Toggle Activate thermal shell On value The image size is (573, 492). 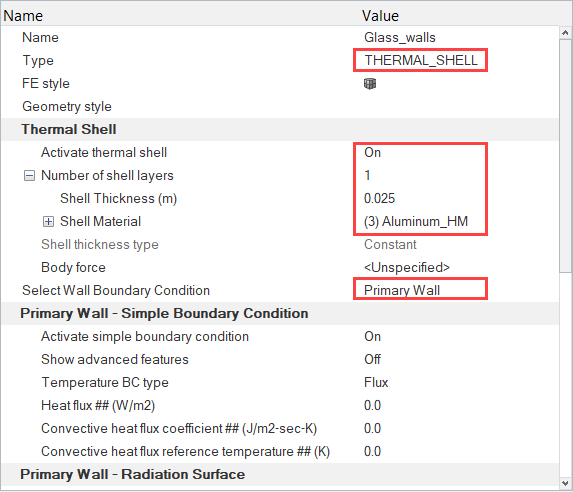[372, 152]
